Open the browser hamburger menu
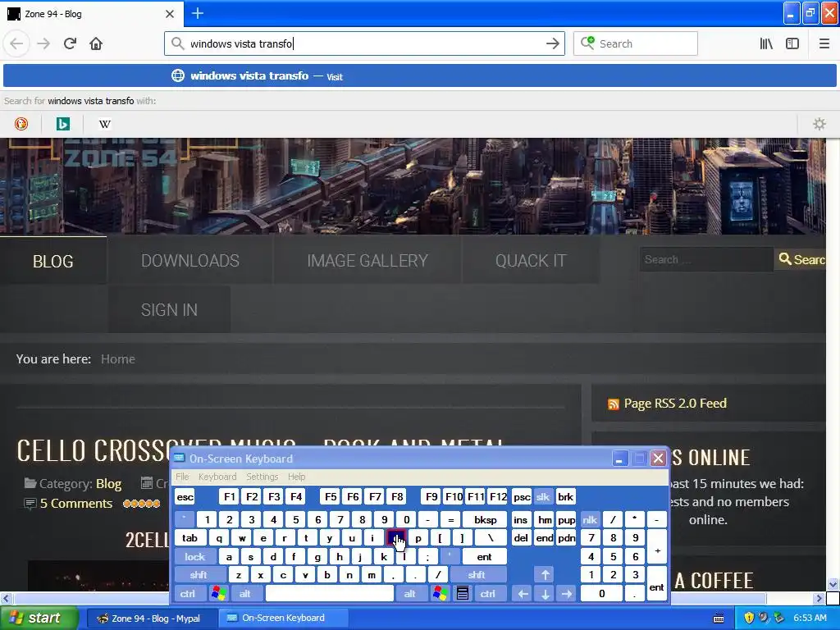 coord(824,43)
